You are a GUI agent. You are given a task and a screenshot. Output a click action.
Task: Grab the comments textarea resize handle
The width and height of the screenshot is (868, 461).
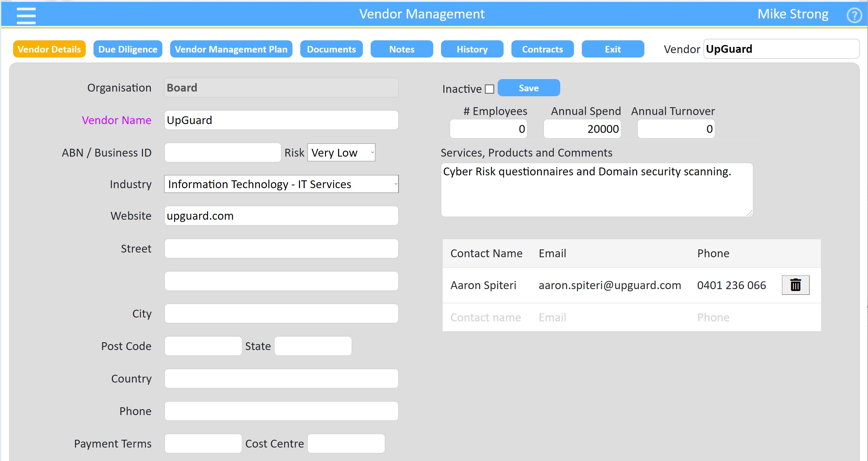749,213
